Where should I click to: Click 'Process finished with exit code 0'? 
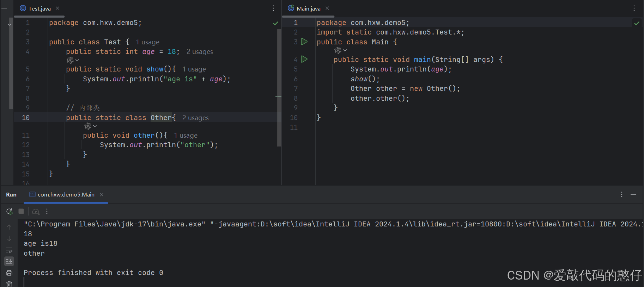(x=93, y=273)
